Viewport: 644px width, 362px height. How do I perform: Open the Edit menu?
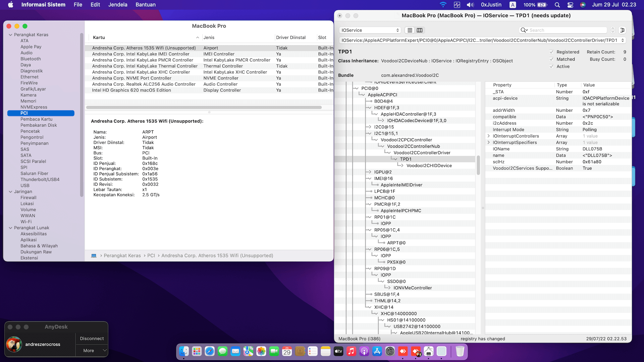(x=95, y=5)
